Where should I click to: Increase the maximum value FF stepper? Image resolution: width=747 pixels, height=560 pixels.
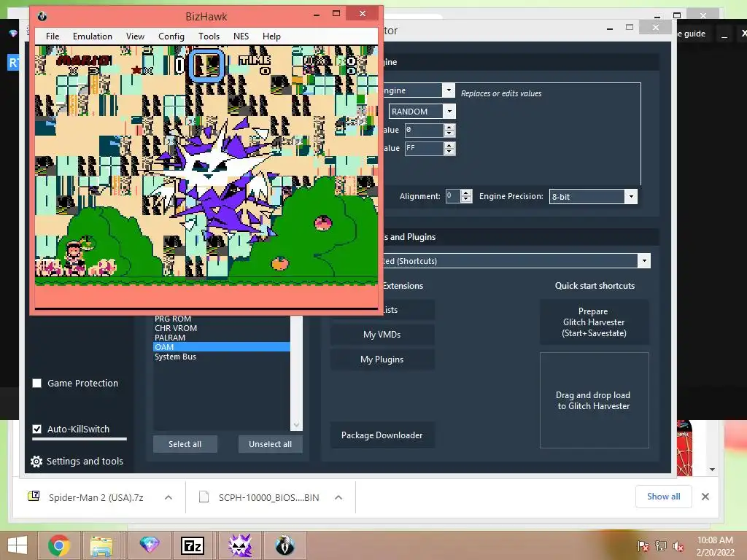point(449,145)
